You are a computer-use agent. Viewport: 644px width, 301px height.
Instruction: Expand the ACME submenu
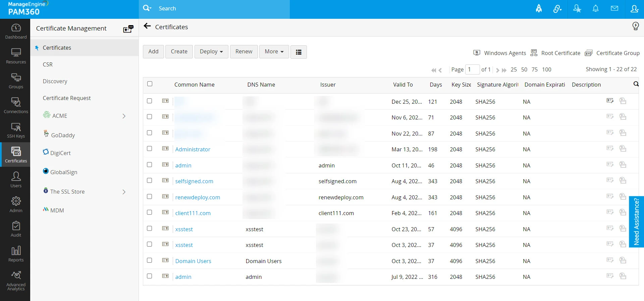[124, 116]
